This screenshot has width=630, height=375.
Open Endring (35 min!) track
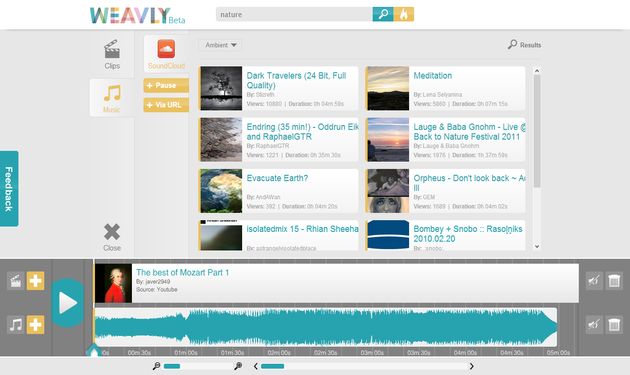tap(302, 131)
